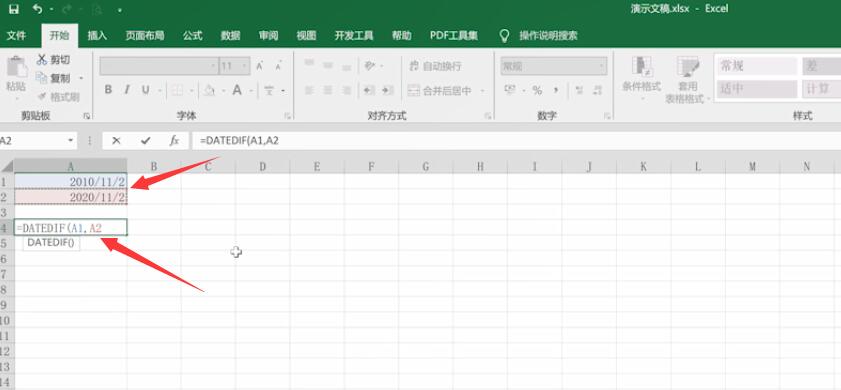Click the Cut (剪切) scissors button
The width and height of the screenshot is (841, 390).
(x=53, y=60)
